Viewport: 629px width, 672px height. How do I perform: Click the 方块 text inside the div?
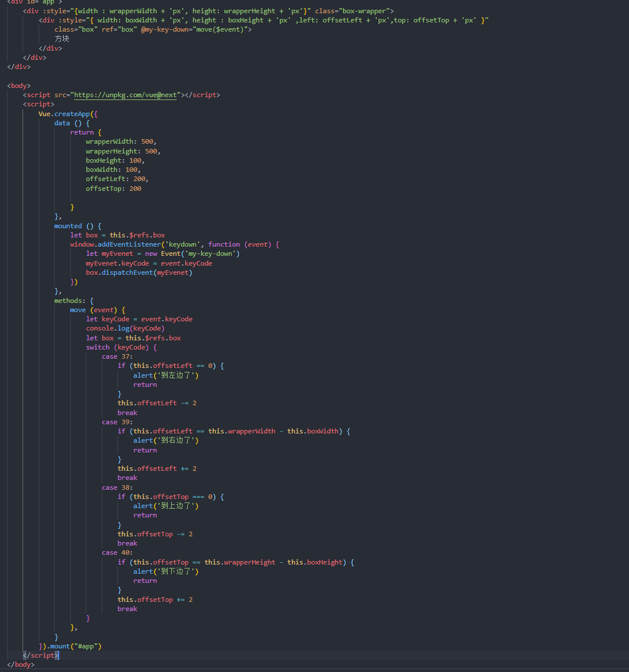tap(61, 39)
